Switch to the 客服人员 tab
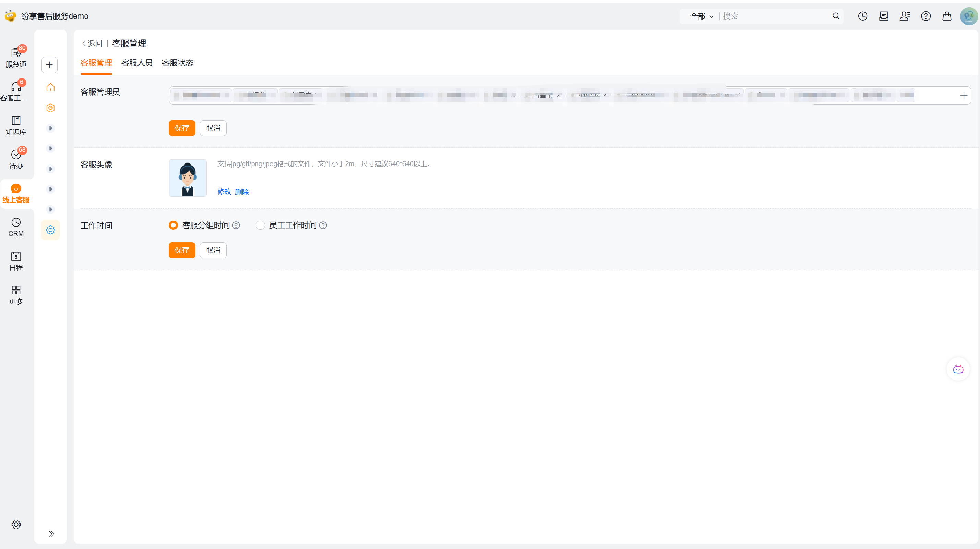The width and height of the screenshot is (980, 549). click(x=136, y=63)
